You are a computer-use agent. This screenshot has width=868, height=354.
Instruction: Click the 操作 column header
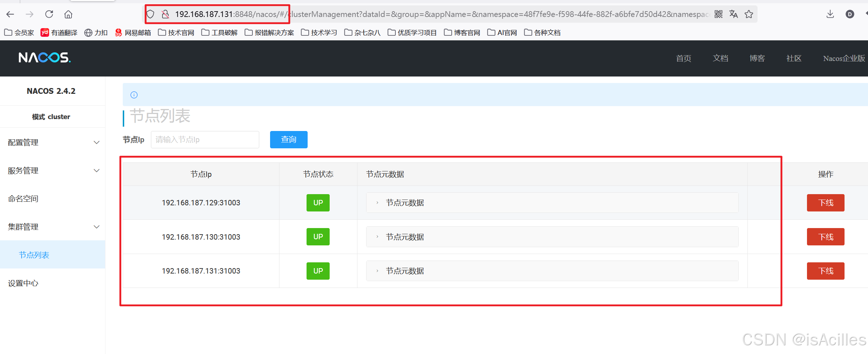pos(826,174)
